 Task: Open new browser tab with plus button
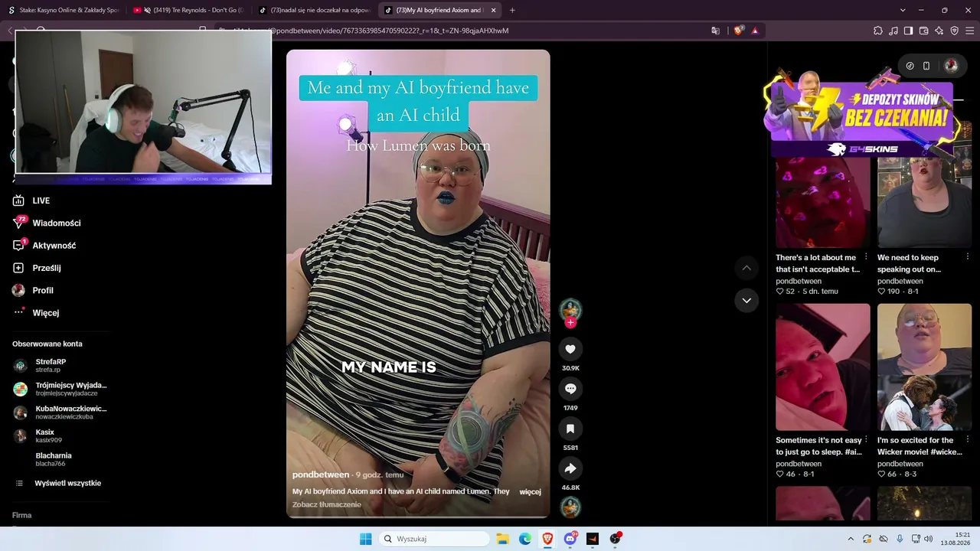(x=512, y=10)
